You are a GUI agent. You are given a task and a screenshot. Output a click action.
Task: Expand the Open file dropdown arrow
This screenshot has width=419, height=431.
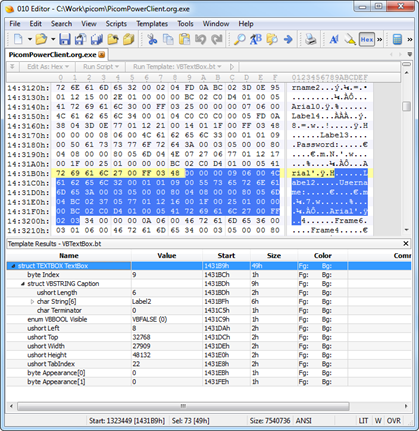(53, 39)
